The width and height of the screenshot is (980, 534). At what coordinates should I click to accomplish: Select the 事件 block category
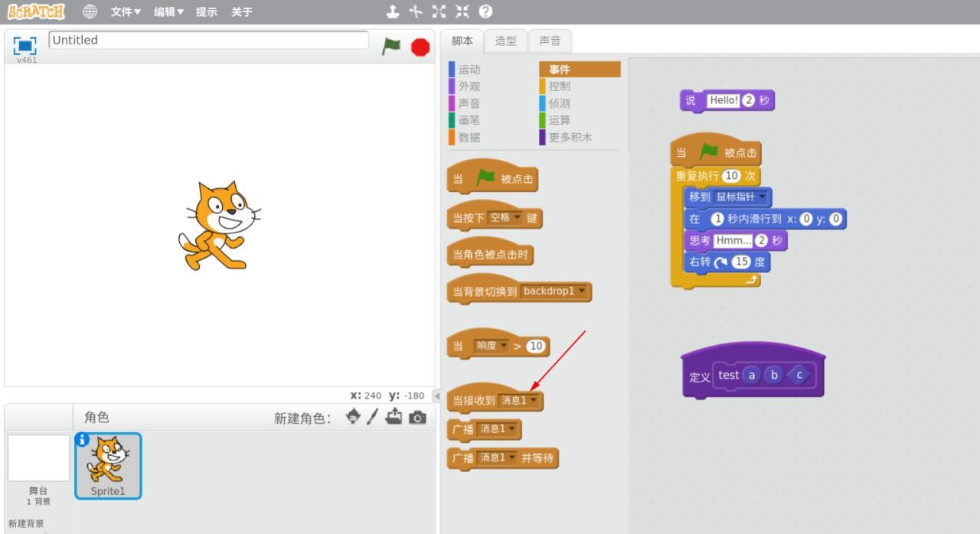(x=580, y=70)
